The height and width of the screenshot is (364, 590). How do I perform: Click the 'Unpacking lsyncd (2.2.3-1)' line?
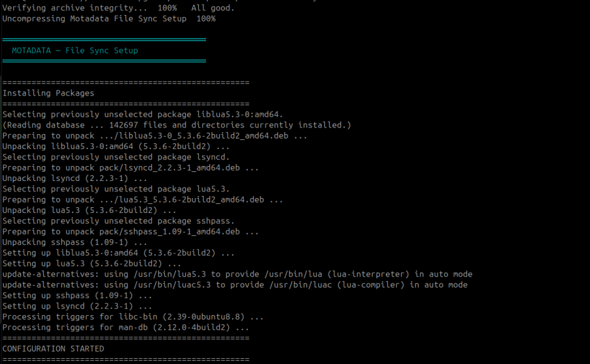75,178
